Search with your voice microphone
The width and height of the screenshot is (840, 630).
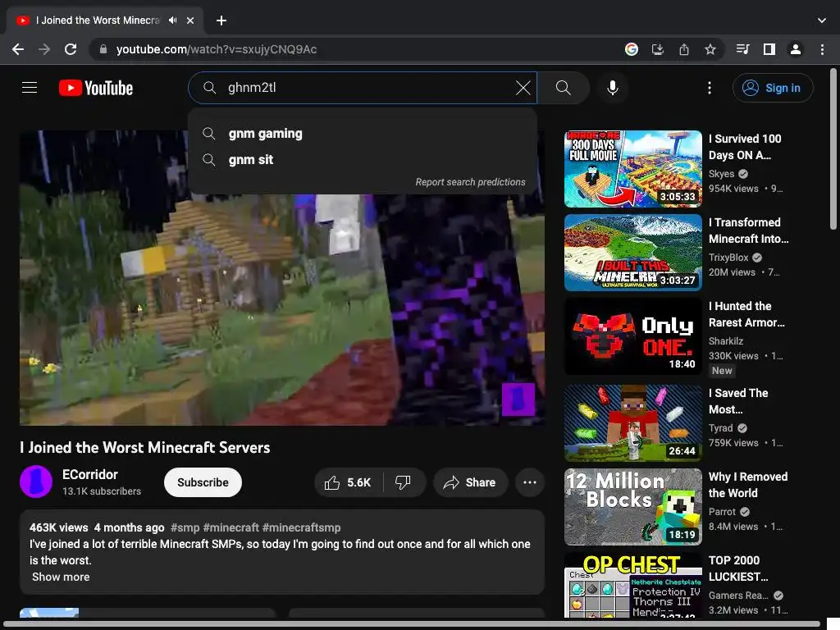click(613, 88)
